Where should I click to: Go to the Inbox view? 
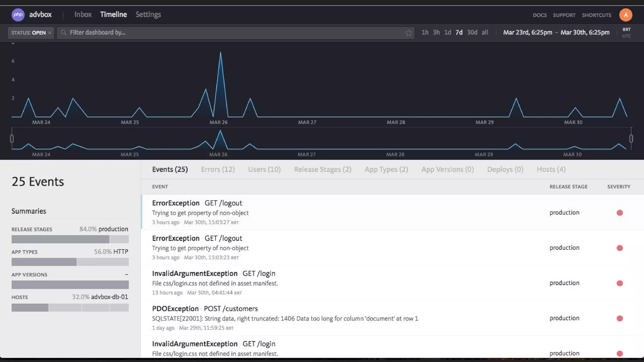83,14
